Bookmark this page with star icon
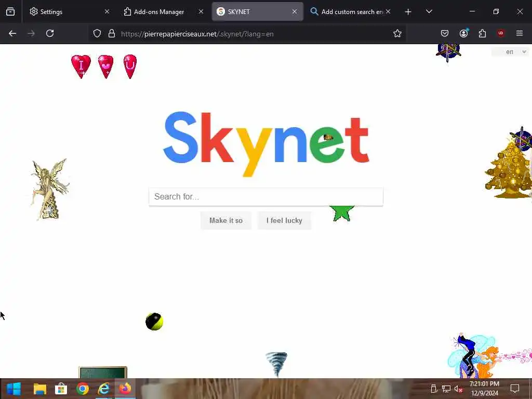Viewport: 532px width, 399px height. click(x=397, y=33)
